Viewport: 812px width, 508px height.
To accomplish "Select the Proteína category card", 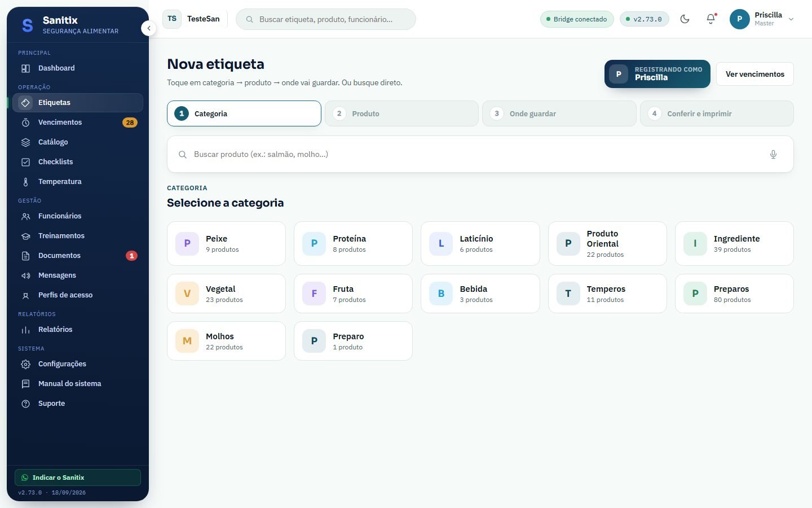I will pos(353,243).
